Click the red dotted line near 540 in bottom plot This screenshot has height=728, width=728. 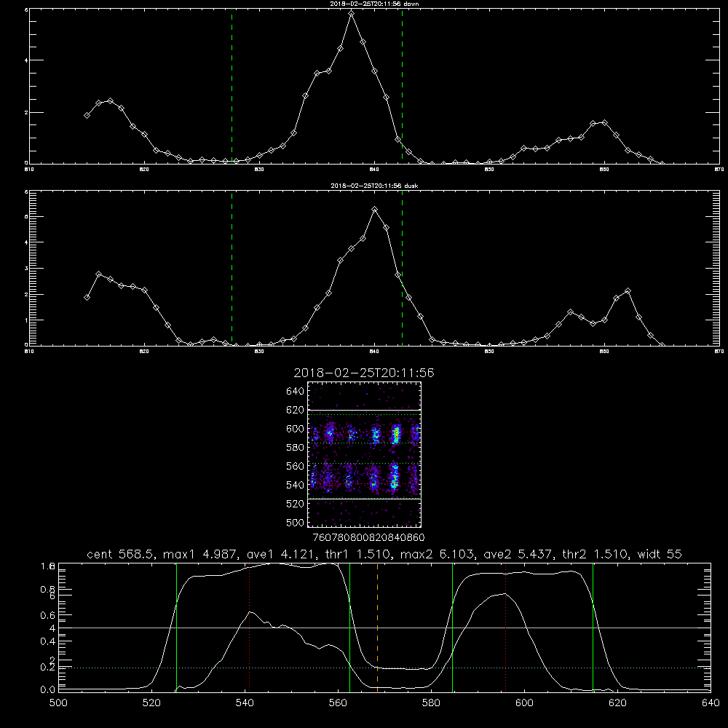249,628
